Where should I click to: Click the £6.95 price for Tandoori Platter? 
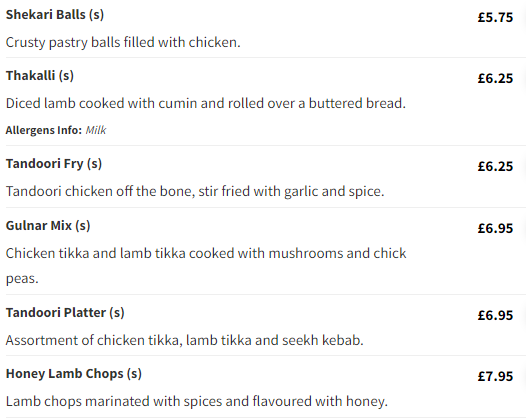coord(495,315)
